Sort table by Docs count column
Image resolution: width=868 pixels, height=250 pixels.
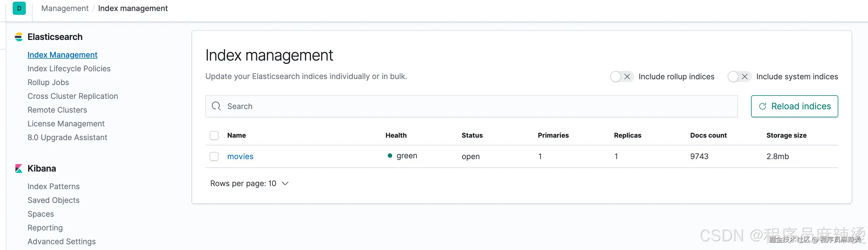click(x=708, y=135)
